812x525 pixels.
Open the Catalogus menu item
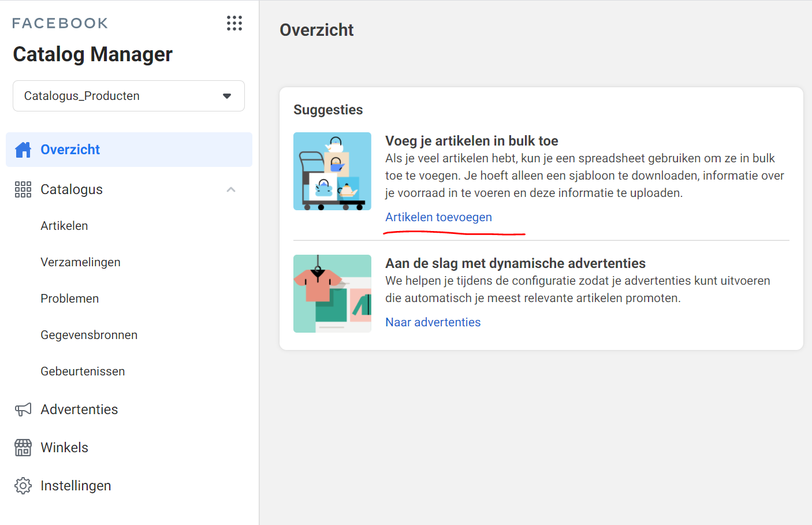point(72,189)
